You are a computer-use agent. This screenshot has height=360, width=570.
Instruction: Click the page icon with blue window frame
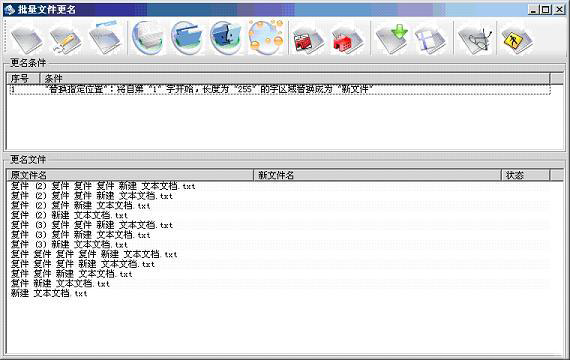(x=430, y=39)
